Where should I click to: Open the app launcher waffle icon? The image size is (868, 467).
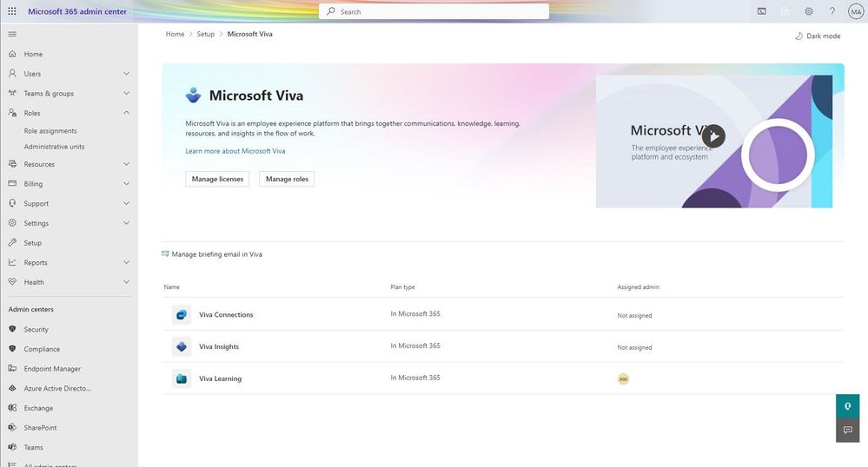click(x=12, y=11)
